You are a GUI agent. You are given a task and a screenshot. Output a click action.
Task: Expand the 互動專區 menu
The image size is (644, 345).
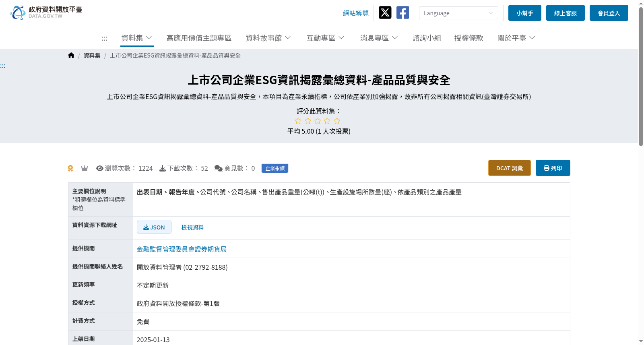[326, 38]
